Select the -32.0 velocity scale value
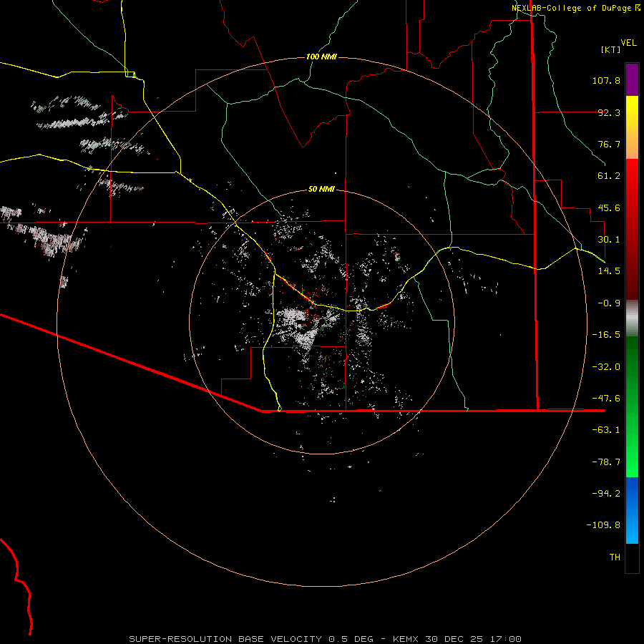This screenshot has width=644, height=644. pos(606,367)
